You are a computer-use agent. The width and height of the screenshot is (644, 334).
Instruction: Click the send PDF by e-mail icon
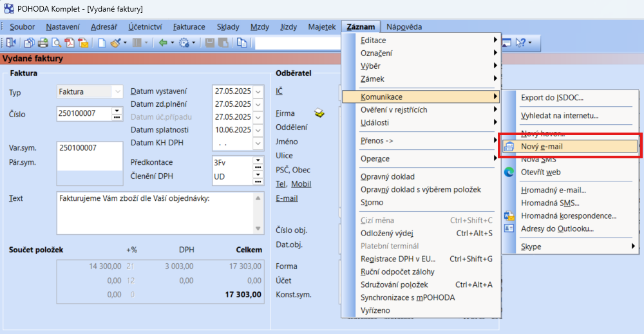coord(83,43)
